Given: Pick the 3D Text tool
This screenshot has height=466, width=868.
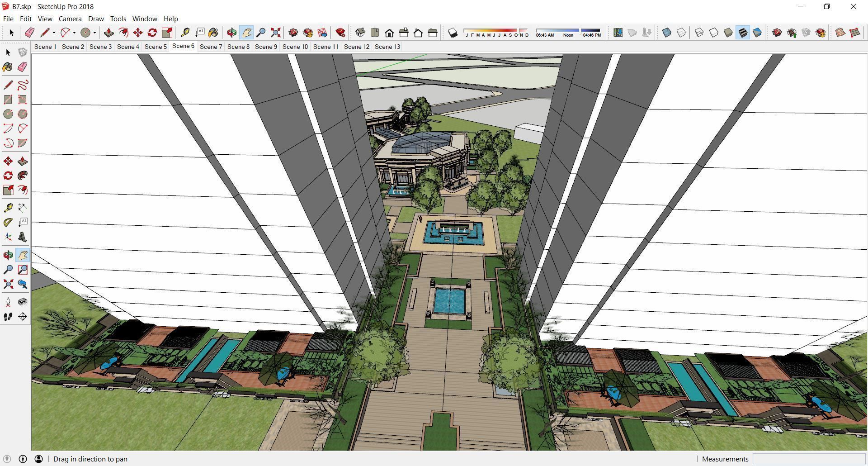Looking at the screenshot, I should (x=23, y=237).
